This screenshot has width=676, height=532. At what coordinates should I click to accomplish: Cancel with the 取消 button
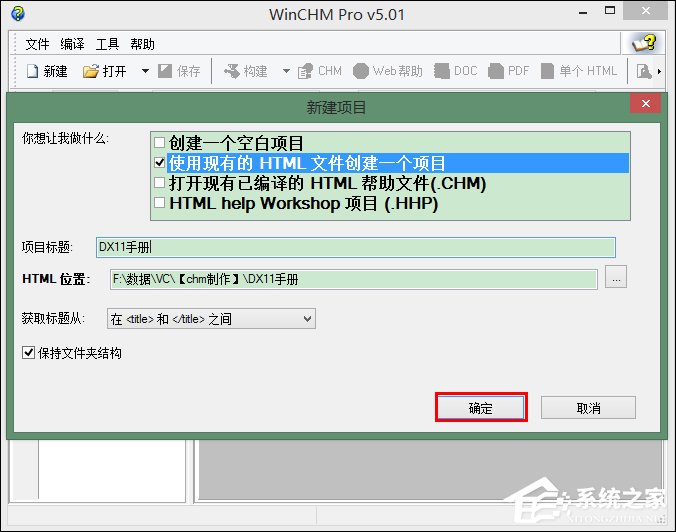coord(588,407)
